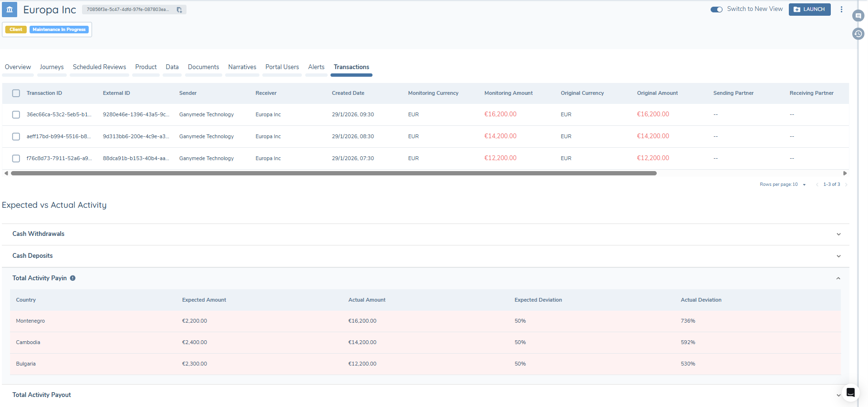This screenshot has width=868, height=407.
Task: Select all transactions with the header checkbox
Action: [x=16, y=93]
